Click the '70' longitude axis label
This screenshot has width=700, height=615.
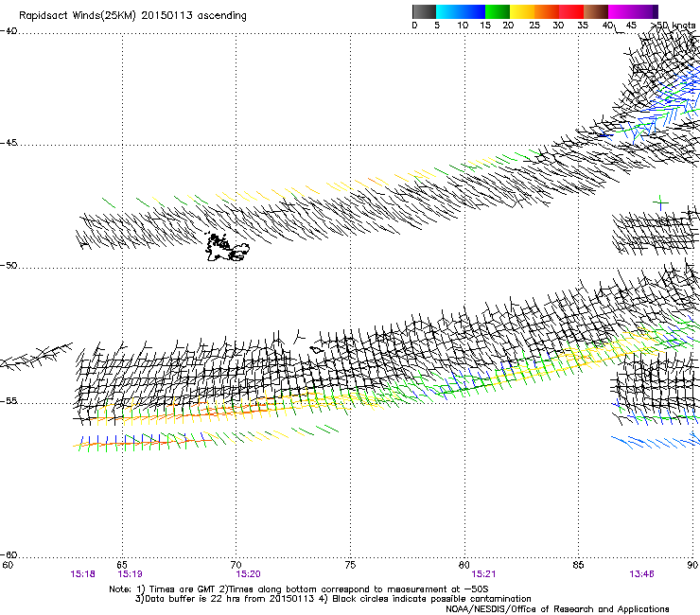click(x=236, y=565)
